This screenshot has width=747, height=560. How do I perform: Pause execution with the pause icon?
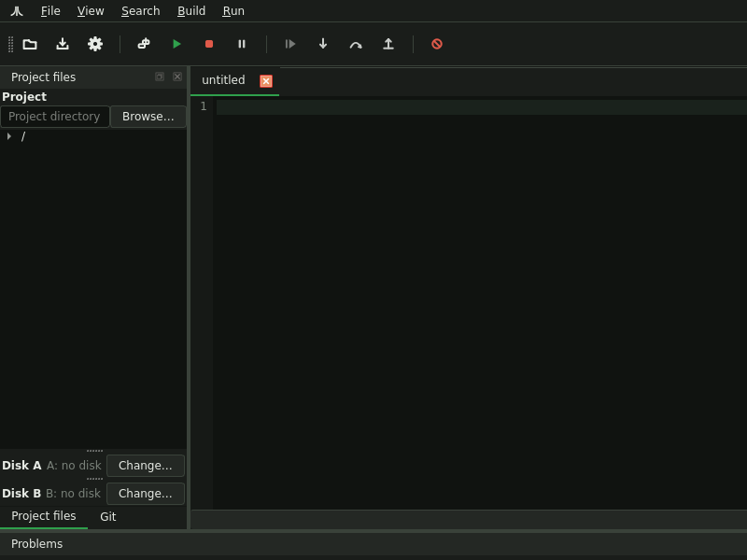click(242, 44)
